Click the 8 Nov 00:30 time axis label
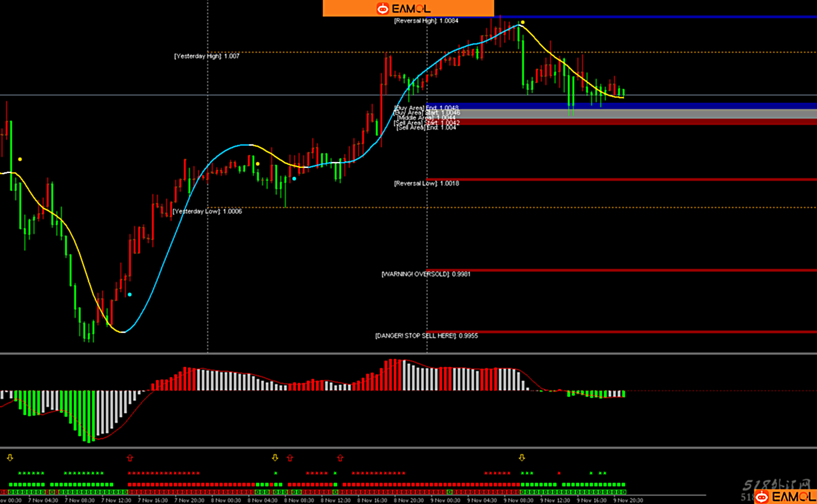This screenshot has width=817, height=504. click(x=226, y=500)
